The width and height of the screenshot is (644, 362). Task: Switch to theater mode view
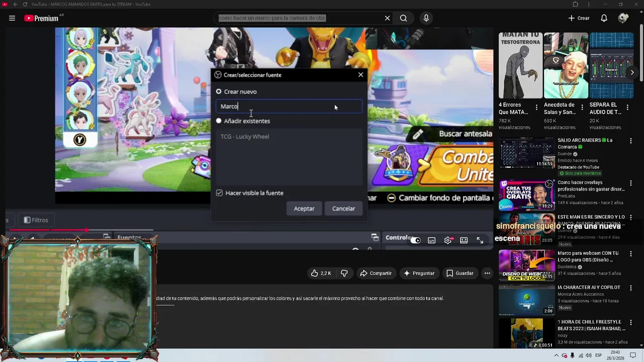coord(464,240)
